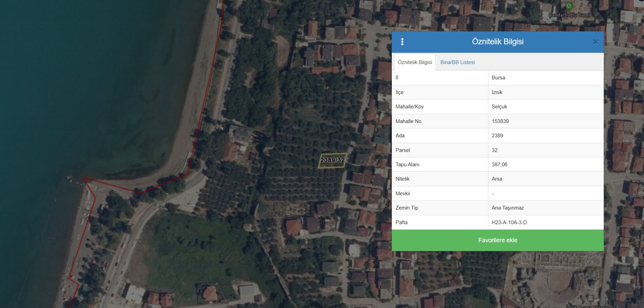Open the three-dot options menu in panel header

coord(402,42)
